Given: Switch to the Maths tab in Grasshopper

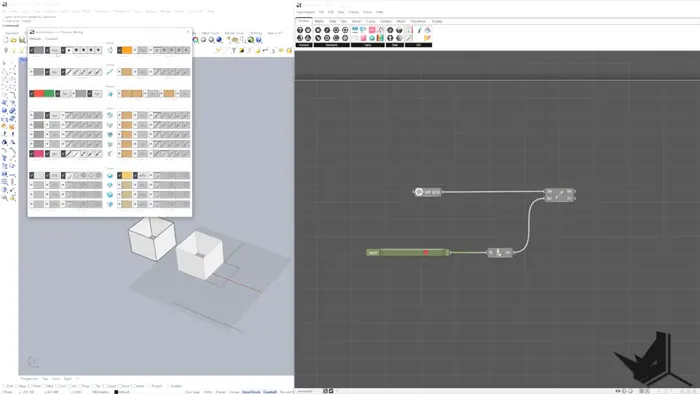Looking at the screenshot, I should pos(319,21).
